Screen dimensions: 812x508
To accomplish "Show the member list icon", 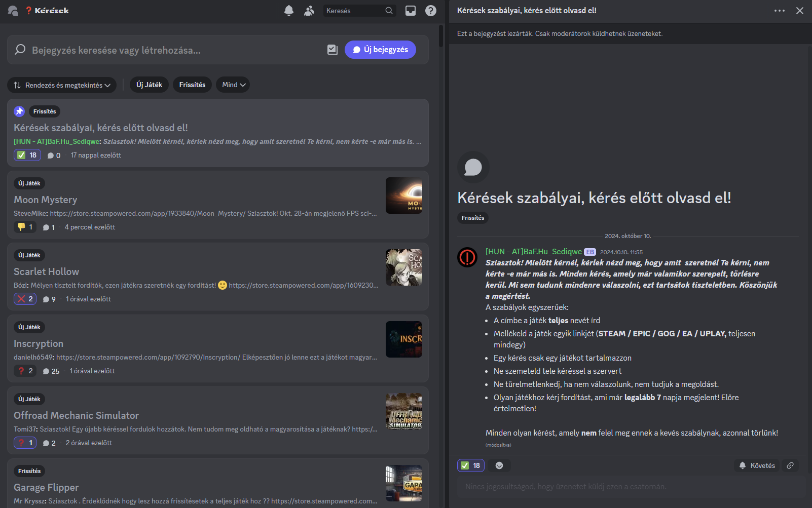I will (x=309, y=11).
